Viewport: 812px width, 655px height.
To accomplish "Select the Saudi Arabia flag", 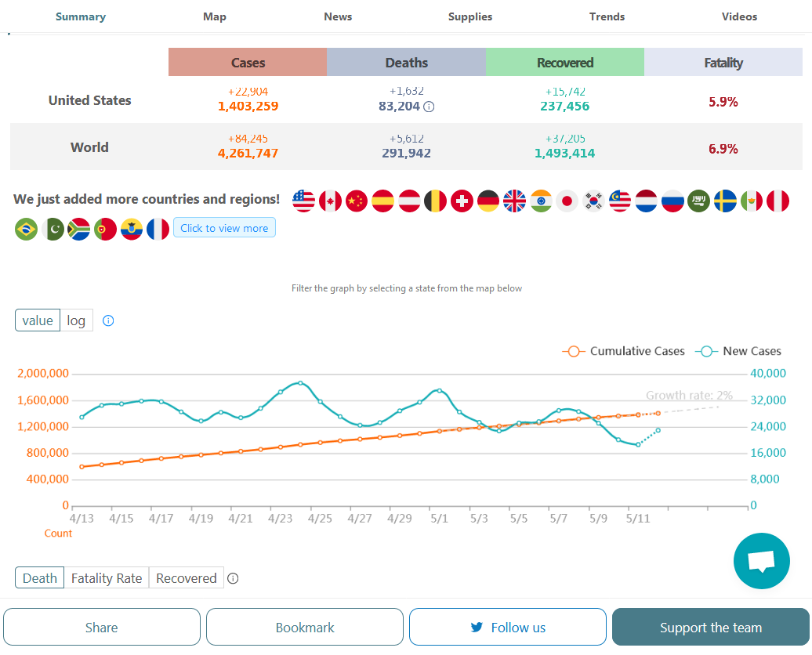I will pyautogui.click(x=698, y=201).
